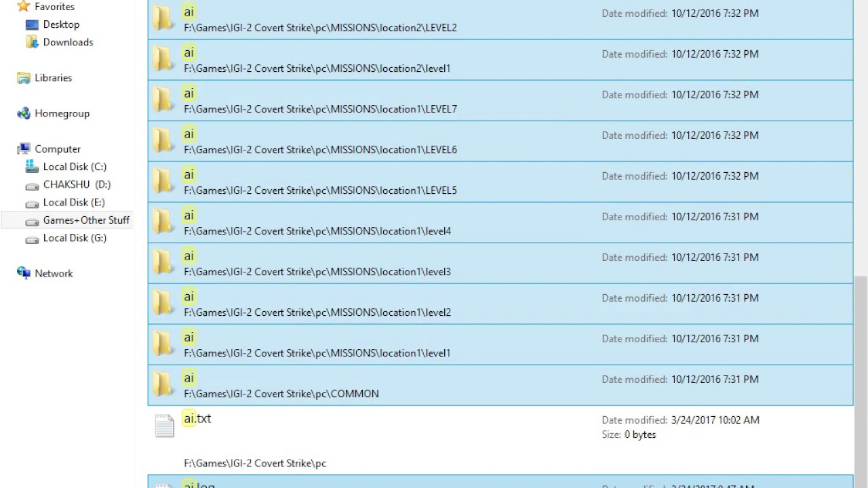Viewport: 868px width, 488px height.
Task: Click the ai.txt file name
Action: (x=197, y=419)
